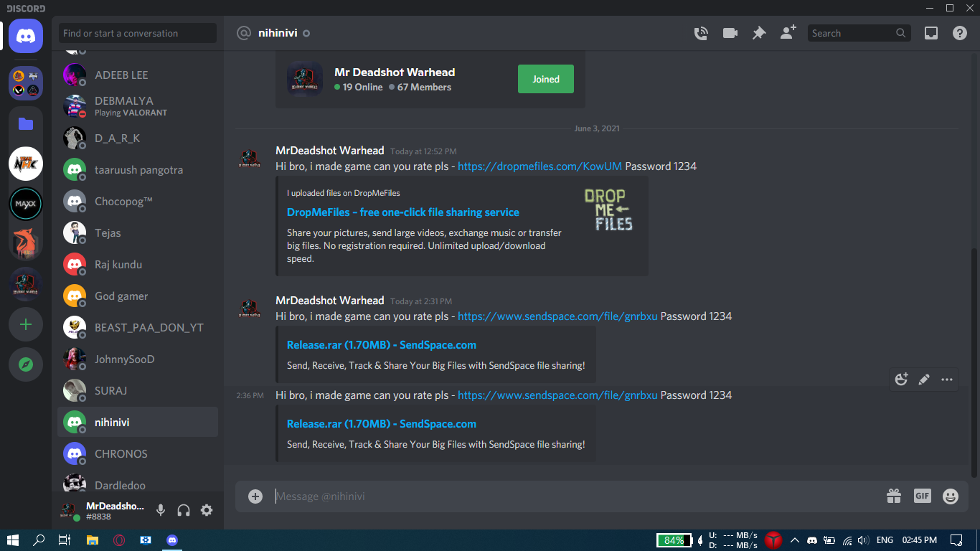
Task: Open the Inbox icon
Action: [x=931, y=33]
